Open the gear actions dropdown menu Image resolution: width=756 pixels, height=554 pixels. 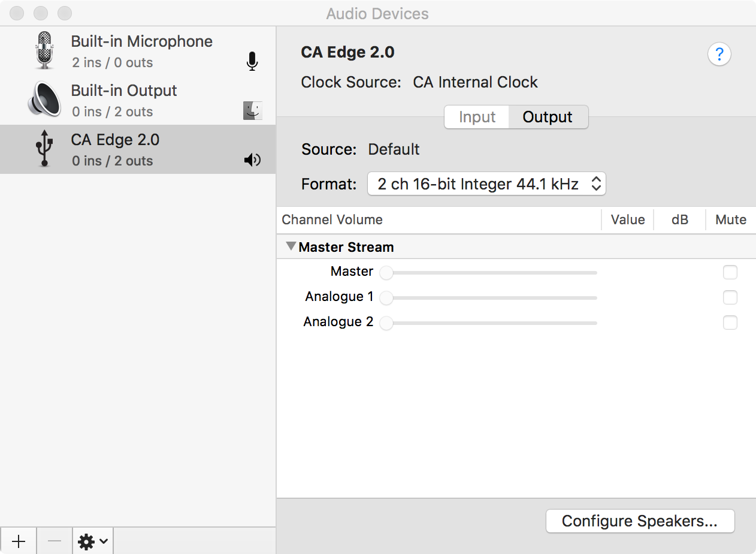coord(93,541)
